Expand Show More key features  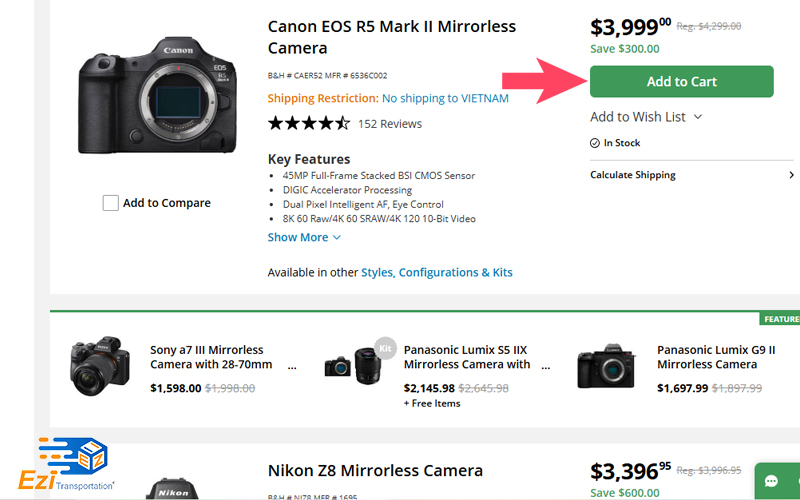[304, 237]
